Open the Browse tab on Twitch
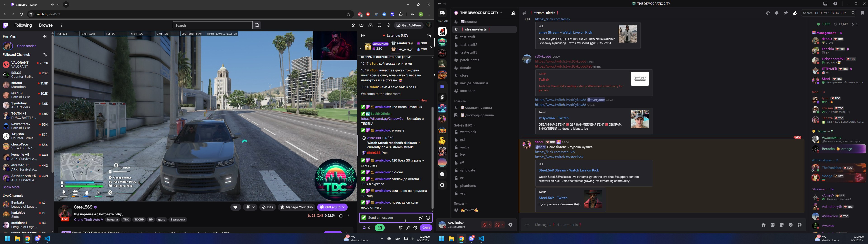Screen dimensions: 868x244 coord(45,25)
